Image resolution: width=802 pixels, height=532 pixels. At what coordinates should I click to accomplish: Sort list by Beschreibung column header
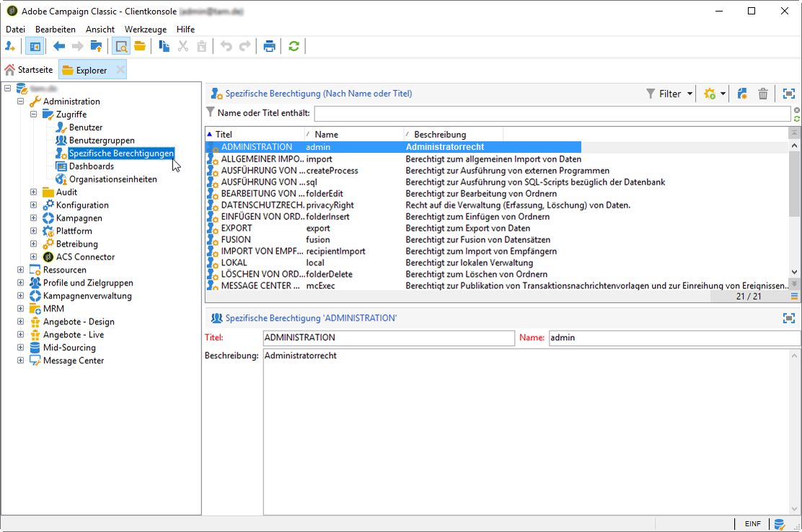click(x=453, y=134)
